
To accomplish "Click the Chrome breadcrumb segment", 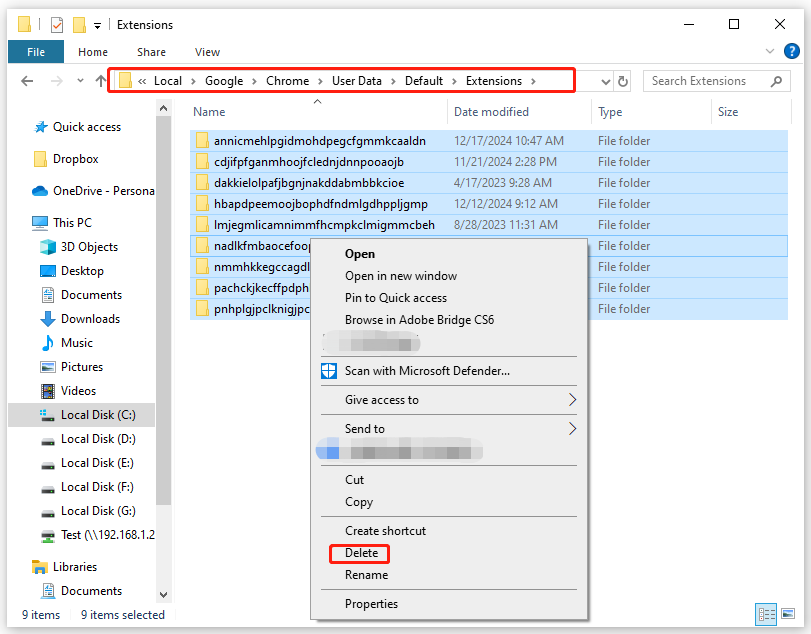I will pyautogui.click(x=287, y=81).
